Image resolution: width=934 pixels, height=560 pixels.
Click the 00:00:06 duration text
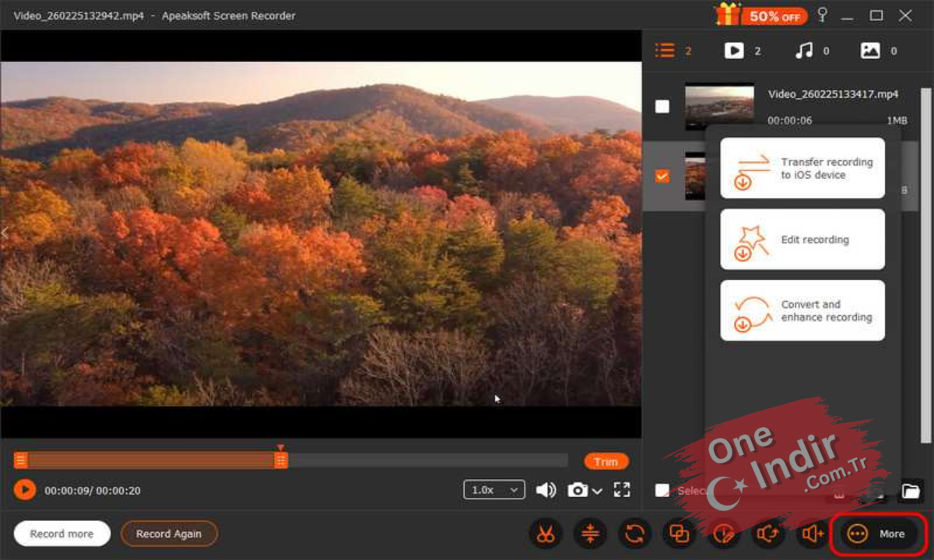[x=789, y=121]
